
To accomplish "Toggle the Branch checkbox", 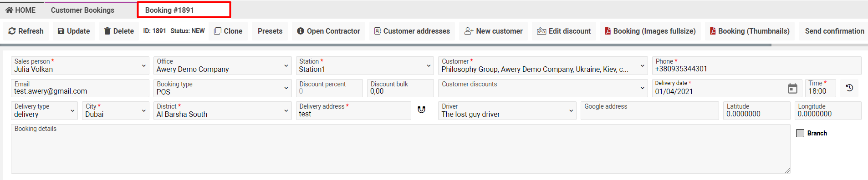I will click(x=800, y=133).
